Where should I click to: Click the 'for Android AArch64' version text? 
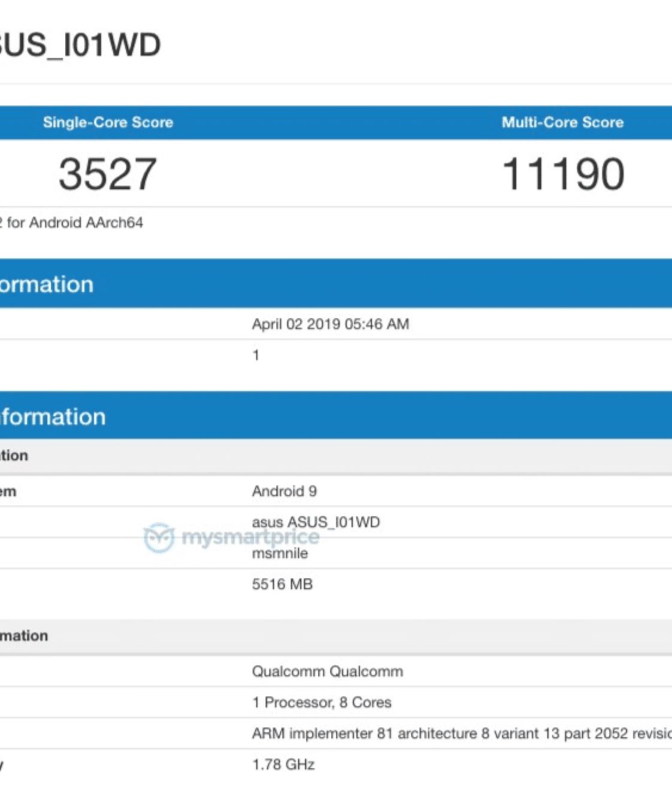74,223
